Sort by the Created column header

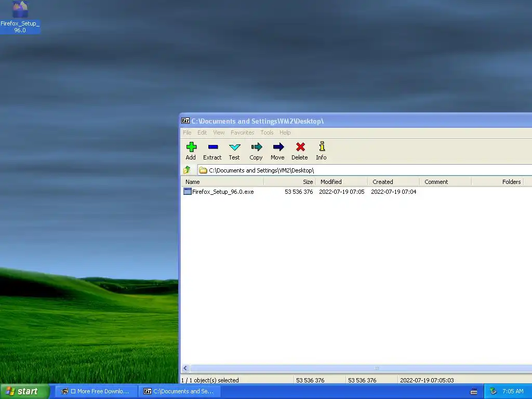[x=394, y=182]
